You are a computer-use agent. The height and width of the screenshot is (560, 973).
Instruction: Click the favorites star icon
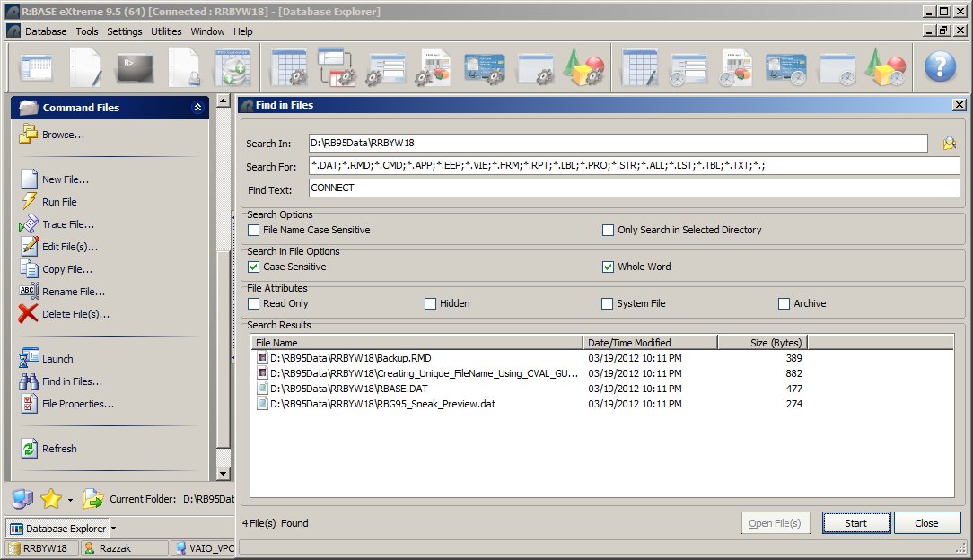51,499
